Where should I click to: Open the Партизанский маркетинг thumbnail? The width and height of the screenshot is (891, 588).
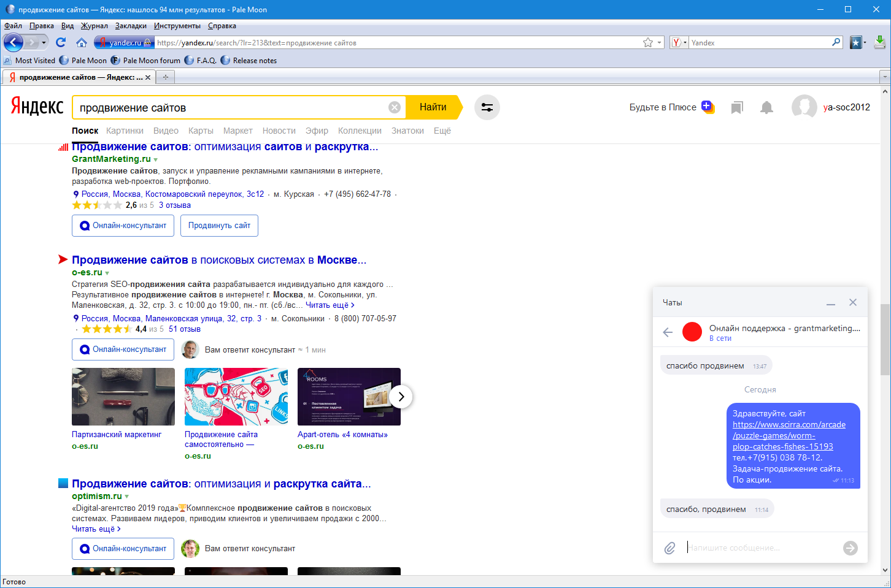pos(123,397)
